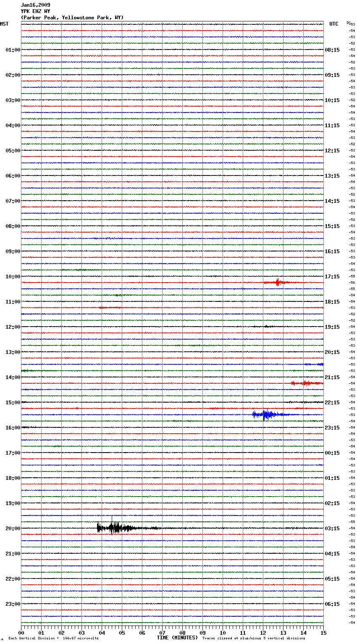The image size is (357, 644).
Task: Click the Each Vertical Division 166.67 microvolts note
Action: pyautogui.click(x=53, y=639)
